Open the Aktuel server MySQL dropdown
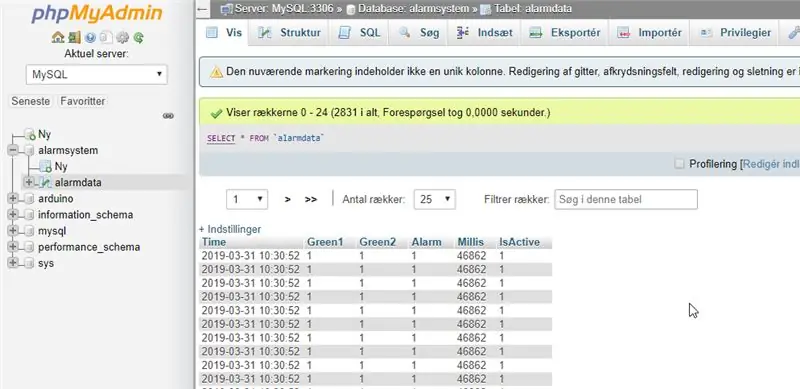 coord(96,75)
